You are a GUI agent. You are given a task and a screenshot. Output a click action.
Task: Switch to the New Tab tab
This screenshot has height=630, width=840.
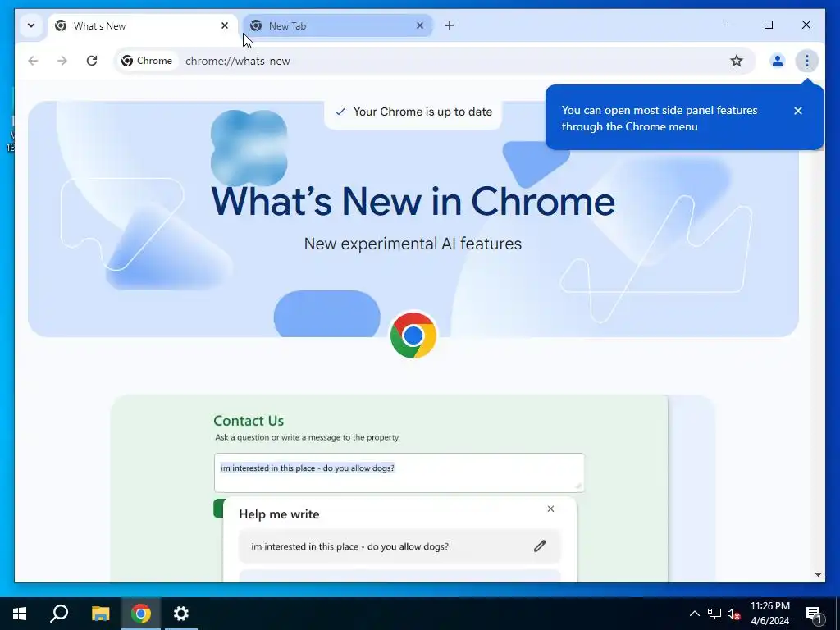(x=337, y=25)
